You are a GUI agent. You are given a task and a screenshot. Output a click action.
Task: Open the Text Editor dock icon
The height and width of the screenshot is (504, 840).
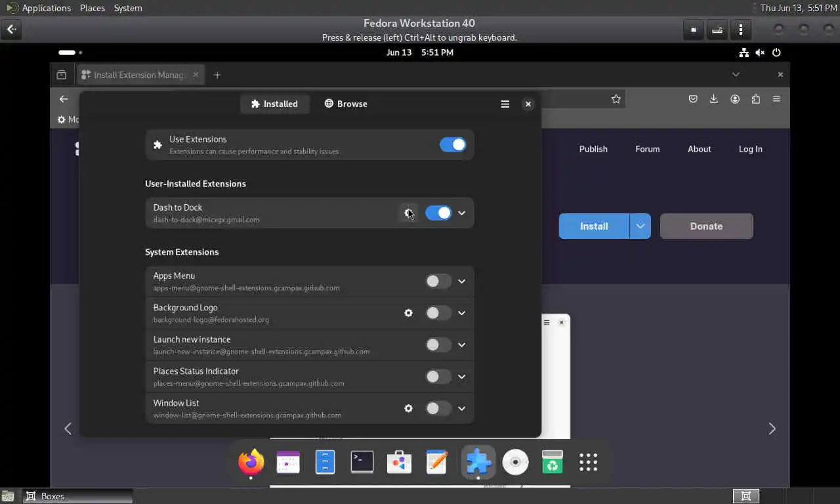[436, 462]
